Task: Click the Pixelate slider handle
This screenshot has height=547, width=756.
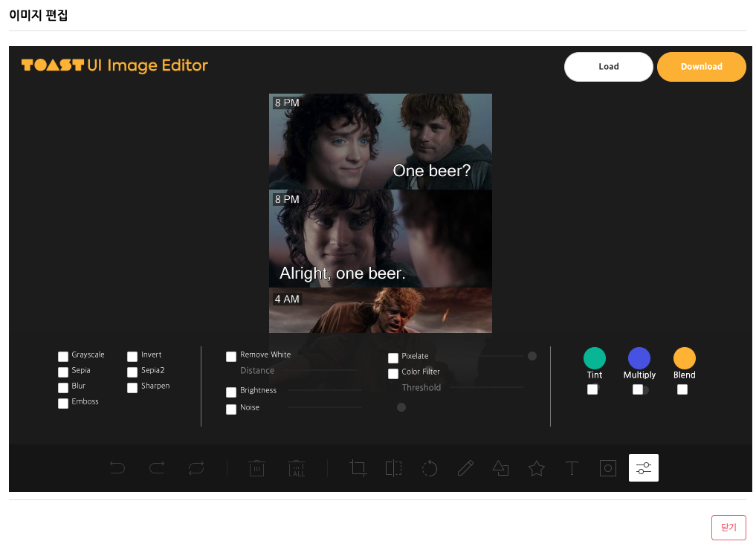Action: (532, 356)
